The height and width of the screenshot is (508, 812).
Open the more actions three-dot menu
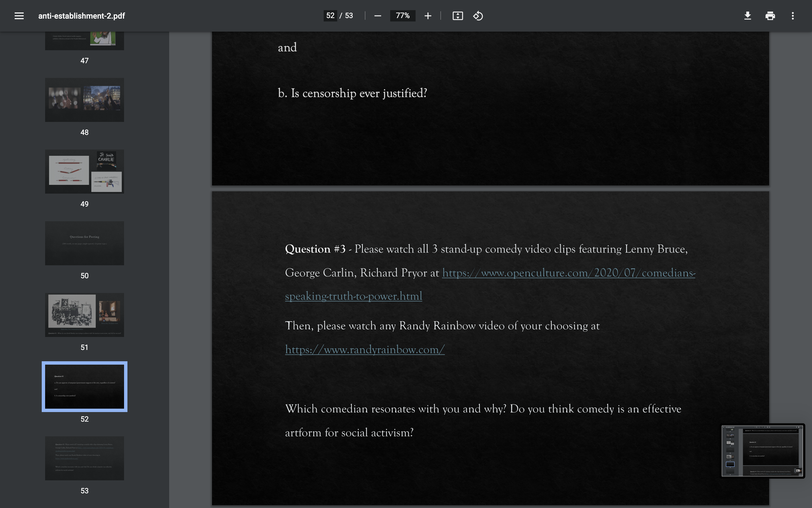(x=793, y=16)
